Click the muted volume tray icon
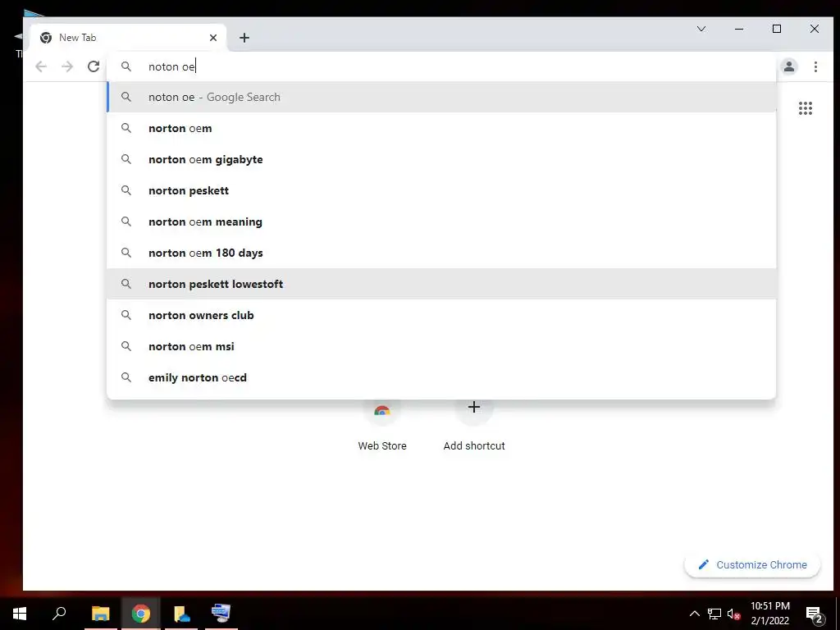 coord(733,614)
